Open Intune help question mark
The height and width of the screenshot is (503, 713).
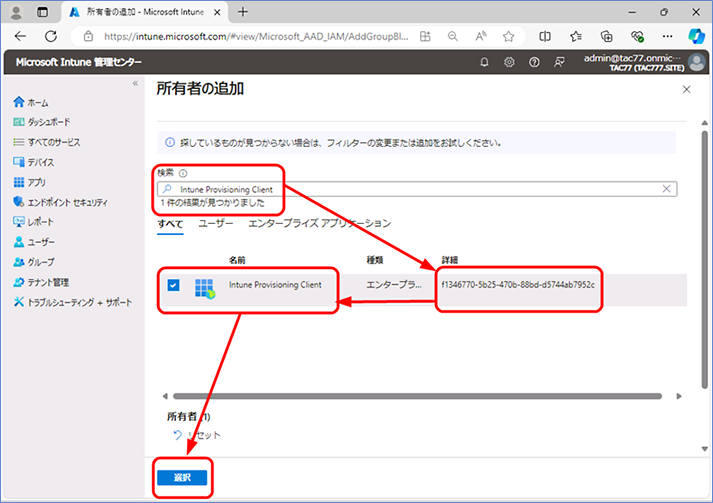tap(534, 62)
